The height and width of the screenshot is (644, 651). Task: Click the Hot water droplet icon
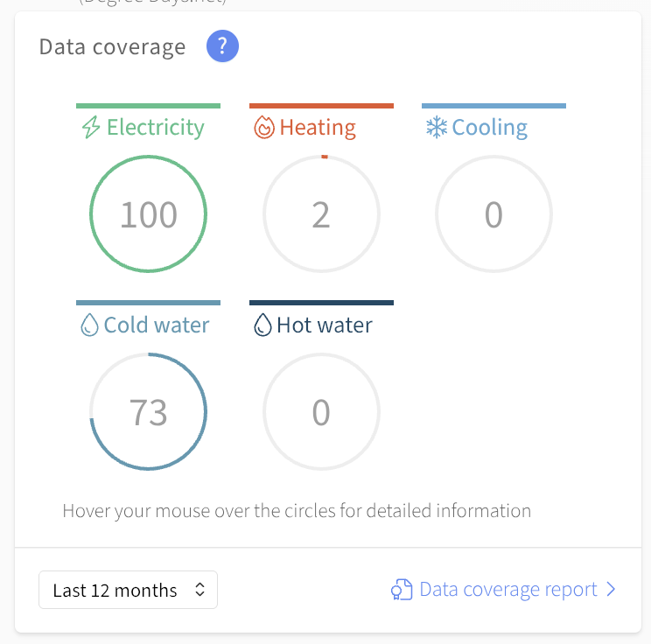coord(262,325)
